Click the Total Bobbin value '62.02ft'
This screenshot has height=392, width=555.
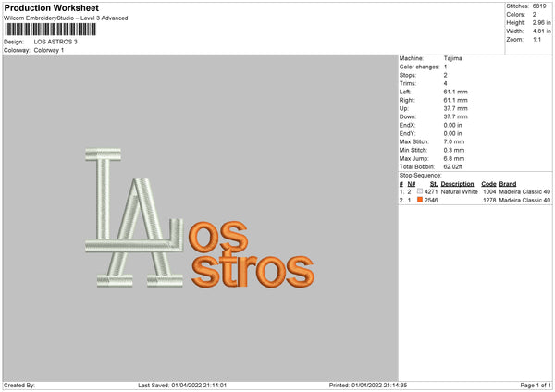453,166
